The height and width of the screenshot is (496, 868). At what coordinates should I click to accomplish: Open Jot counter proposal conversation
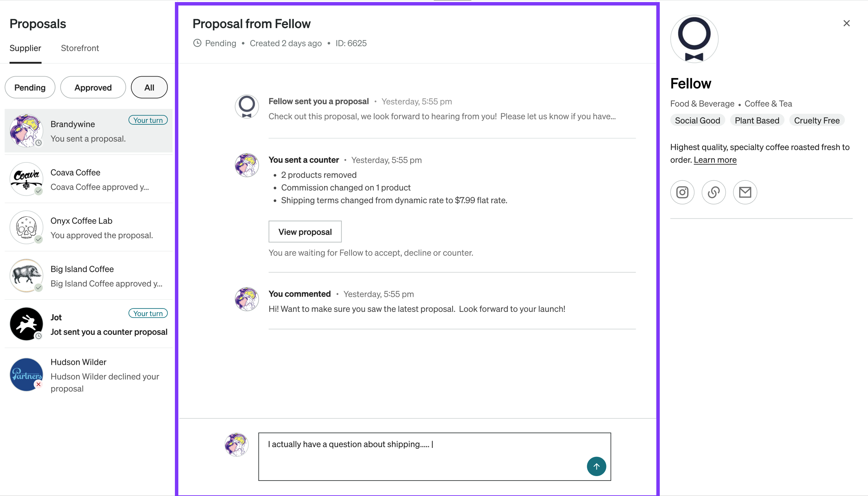(x=89, y=324)
